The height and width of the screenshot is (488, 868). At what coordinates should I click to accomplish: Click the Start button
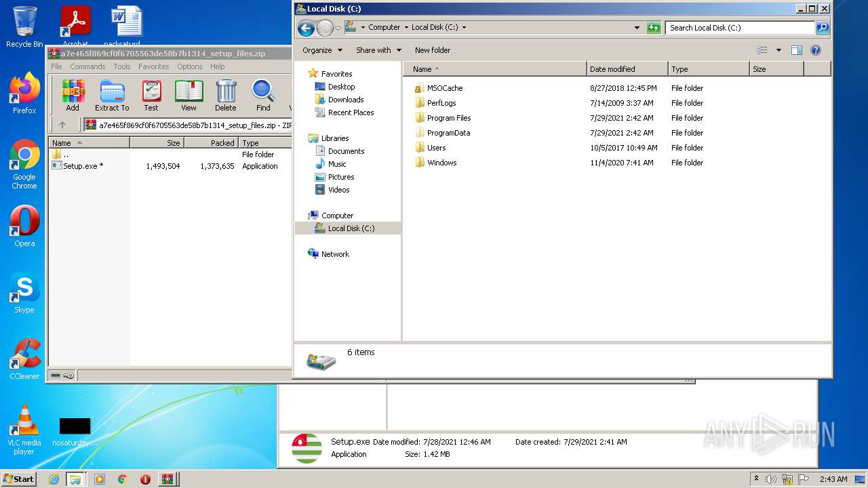18,479
